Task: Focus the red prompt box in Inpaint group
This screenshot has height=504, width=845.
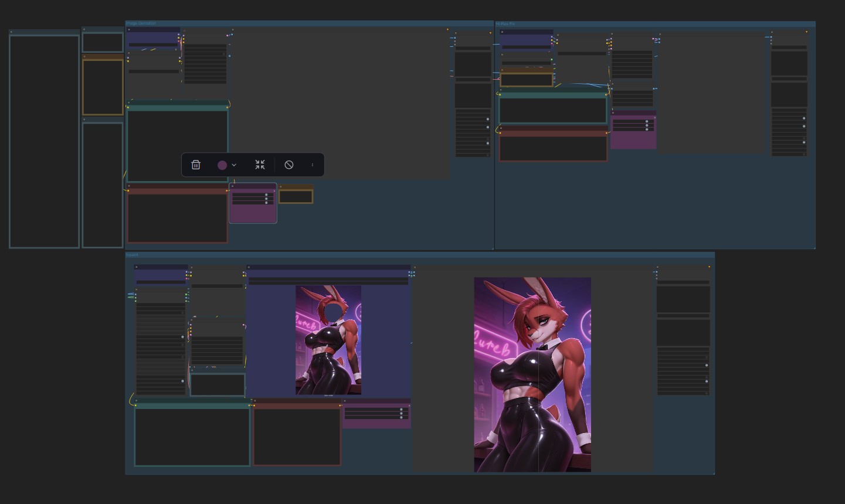Action: click(x=297, y=437)
